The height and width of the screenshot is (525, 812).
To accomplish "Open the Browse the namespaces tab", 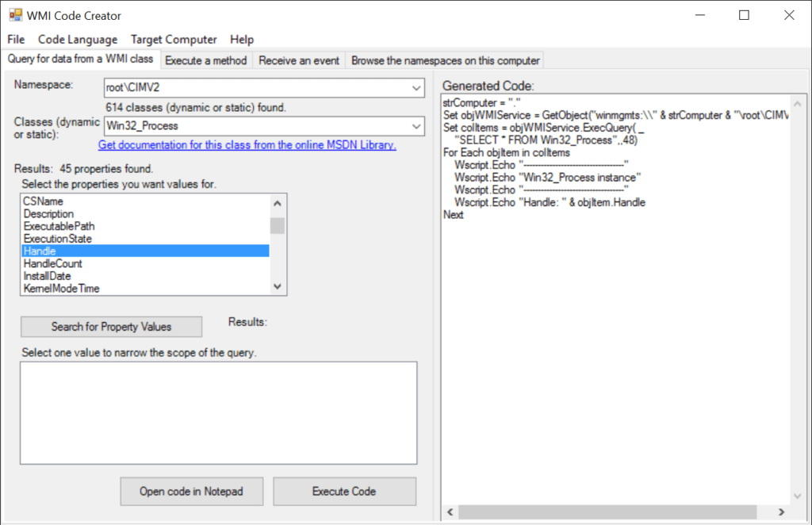I will click(x=444, y=59).
